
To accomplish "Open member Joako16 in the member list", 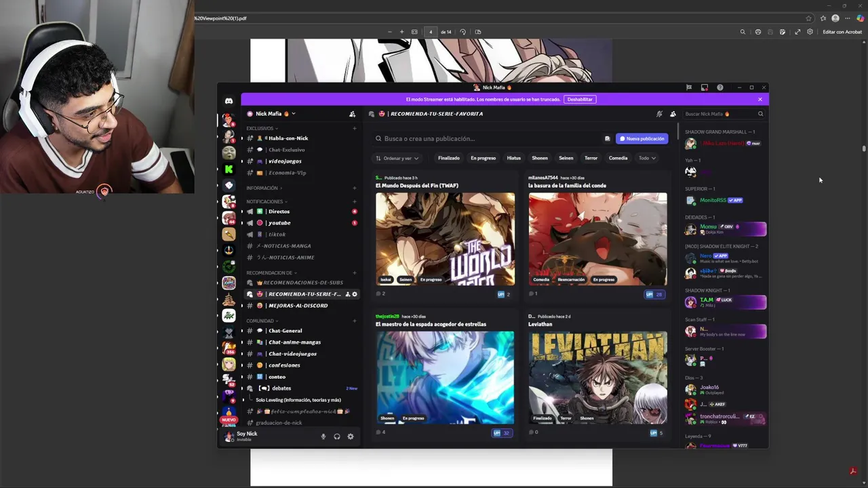I will pyautogui.click(x=724, y=390).
